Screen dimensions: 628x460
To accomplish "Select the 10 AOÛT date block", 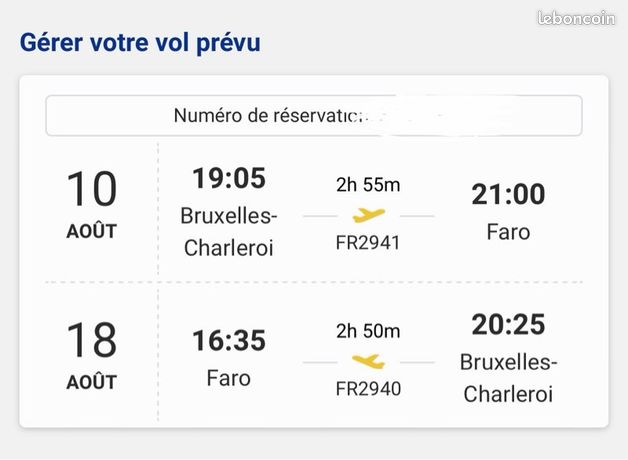I will tap(92, 204).
